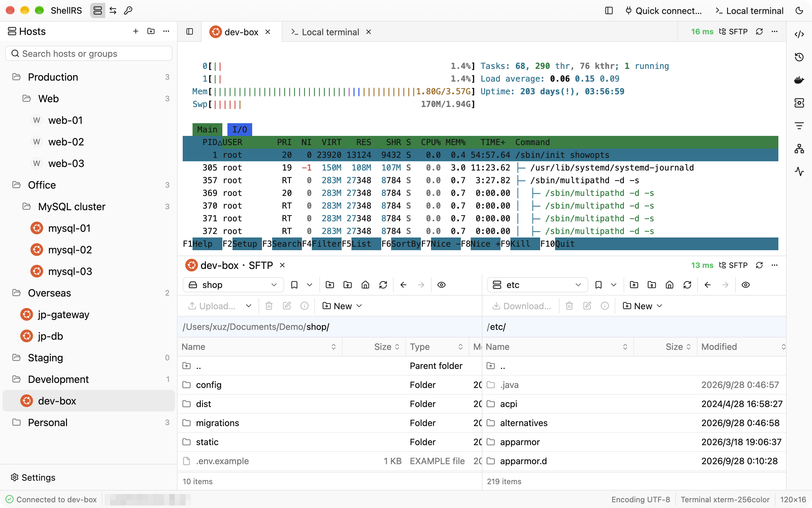Toggle hidden files eye in etc pane
The width and height of the screenshot is (812, 508).
click(x=746, y=285)
